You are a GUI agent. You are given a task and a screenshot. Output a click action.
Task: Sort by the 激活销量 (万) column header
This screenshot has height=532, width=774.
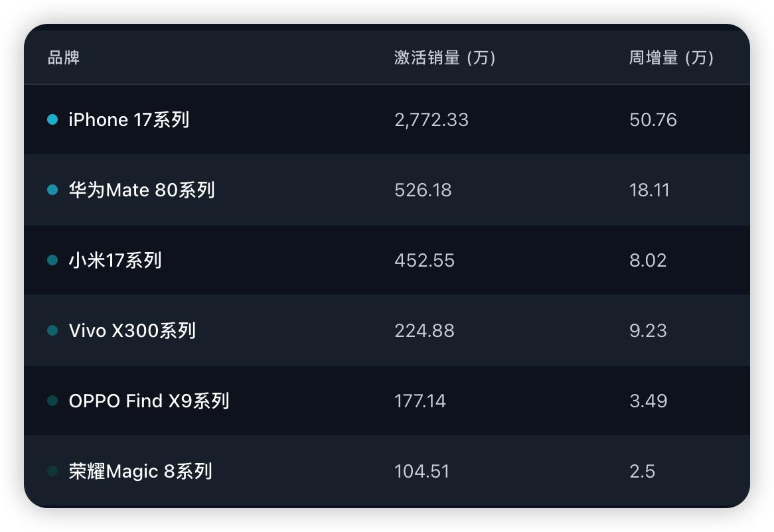(445, 58)
